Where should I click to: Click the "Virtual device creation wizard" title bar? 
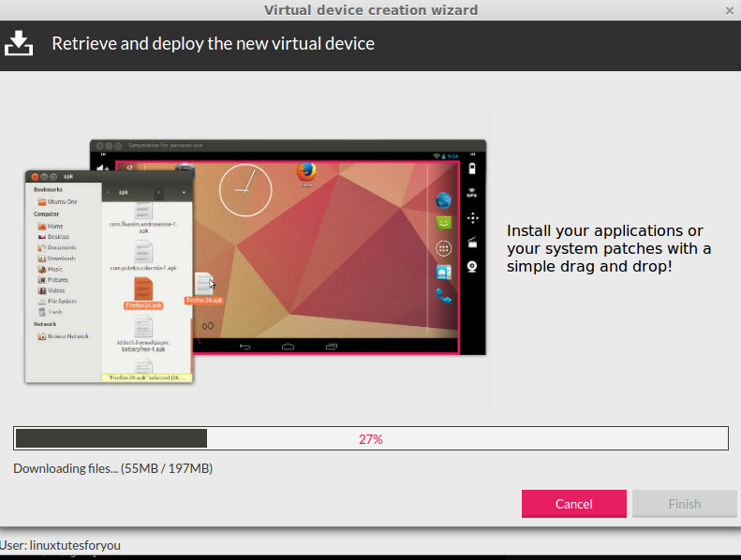pos(371,10)
